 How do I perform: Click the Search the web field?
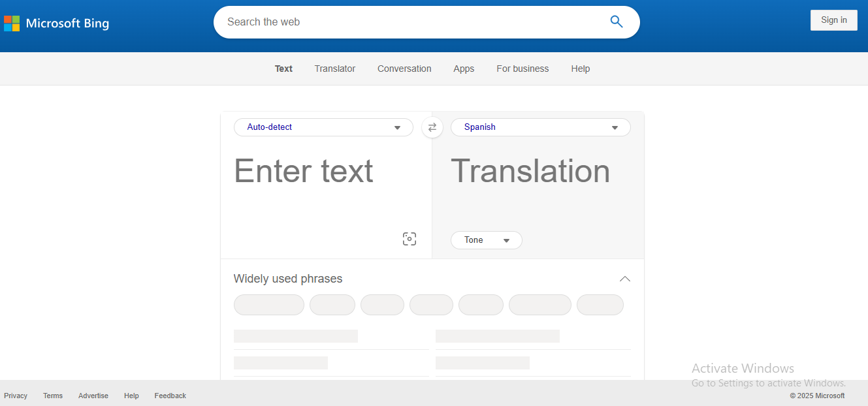pos(411,22)
